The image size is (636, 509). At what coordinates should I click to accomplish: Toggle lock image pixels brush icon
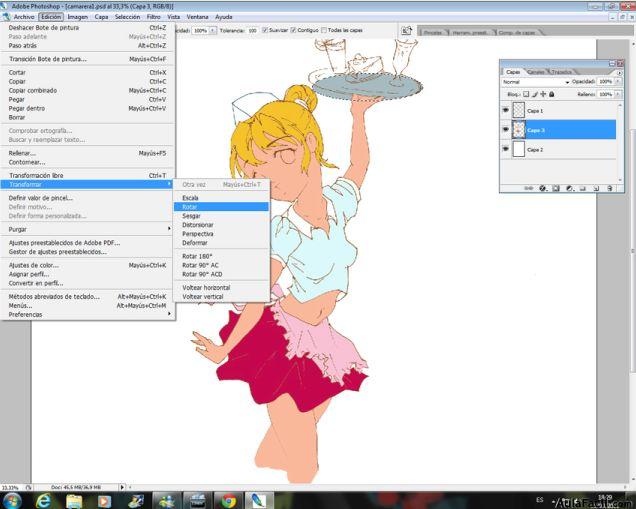coord(535,94)
